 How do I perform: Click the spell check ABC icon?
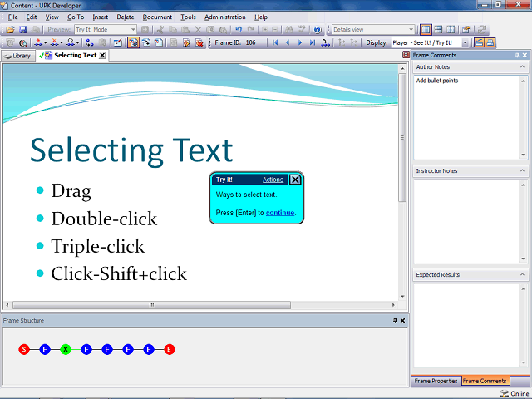click(x=301, y=30)
